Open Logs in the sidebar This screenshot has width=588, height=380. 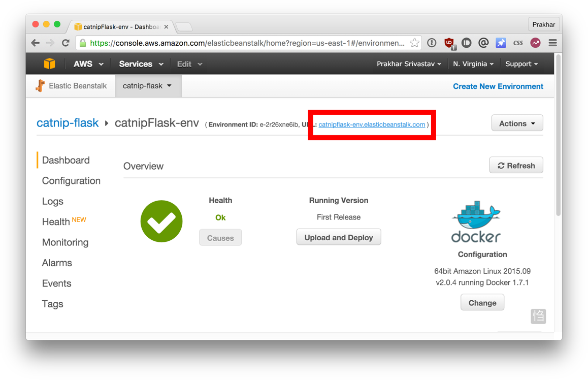tap(52, 202)
